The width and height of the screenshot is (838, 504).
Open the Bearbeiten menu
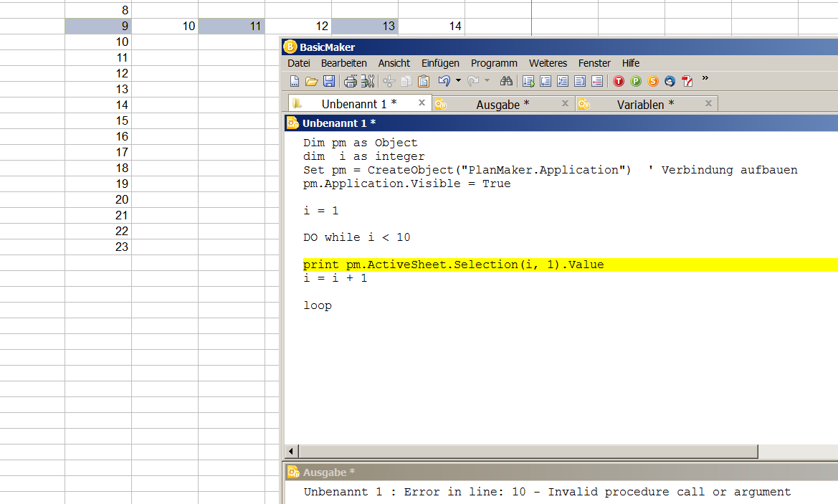[x=343, y=63]
